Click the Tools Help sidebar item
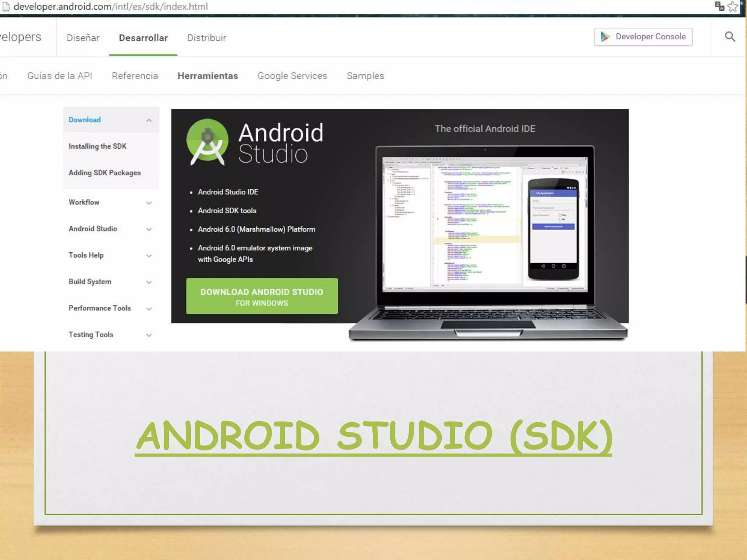 pos(86,255)
